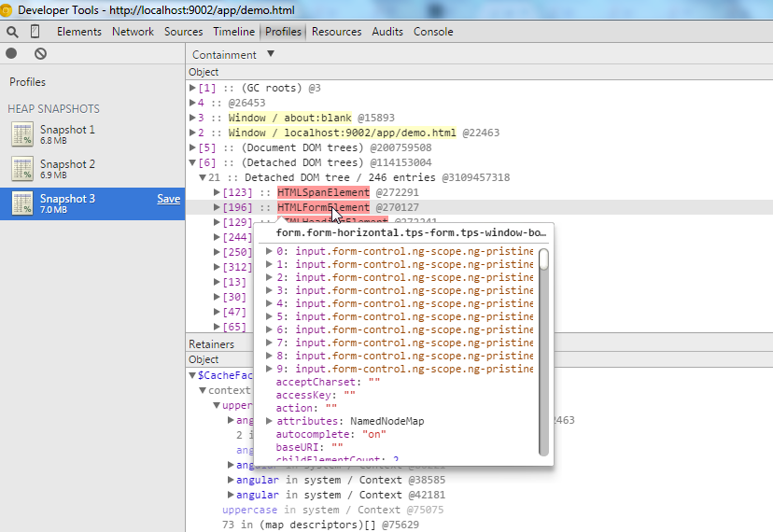
Task: Expand the [244] tree row
Action: click(x=217, y=237)
